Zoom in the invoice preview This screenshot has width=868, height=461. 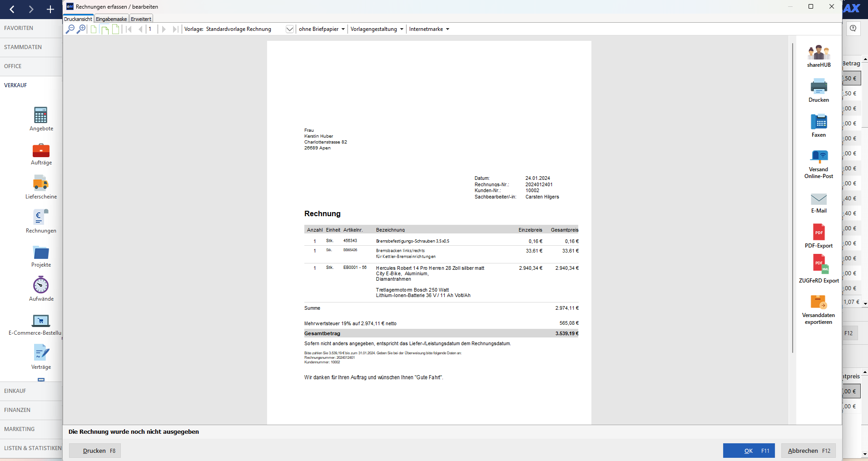tap(81, 29)
